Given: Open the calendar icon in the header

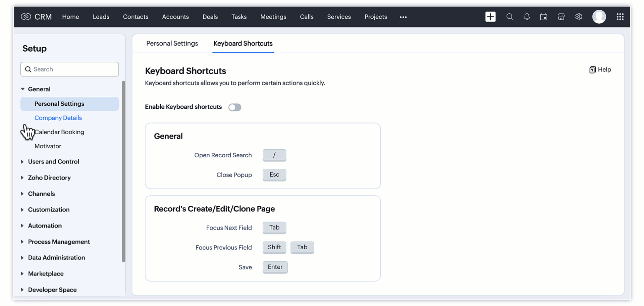Looking at the screenshot, I should click(x=543, y=17).
